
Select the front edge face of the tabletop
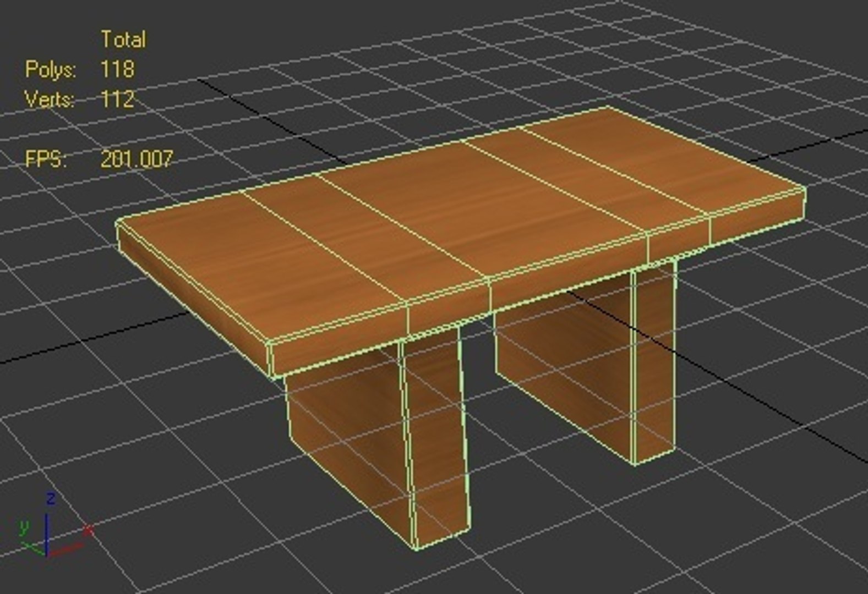[x=537, y=283]
